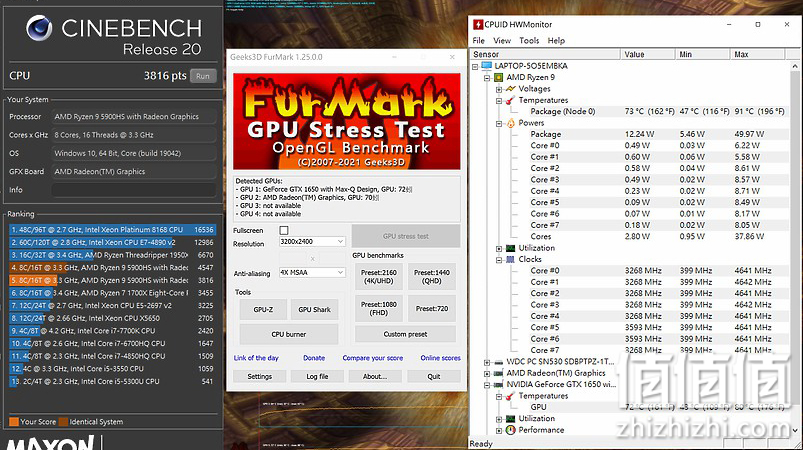Open the Help menu in HWMonitor
Screen dimensions: 803x450
(556, 40)
